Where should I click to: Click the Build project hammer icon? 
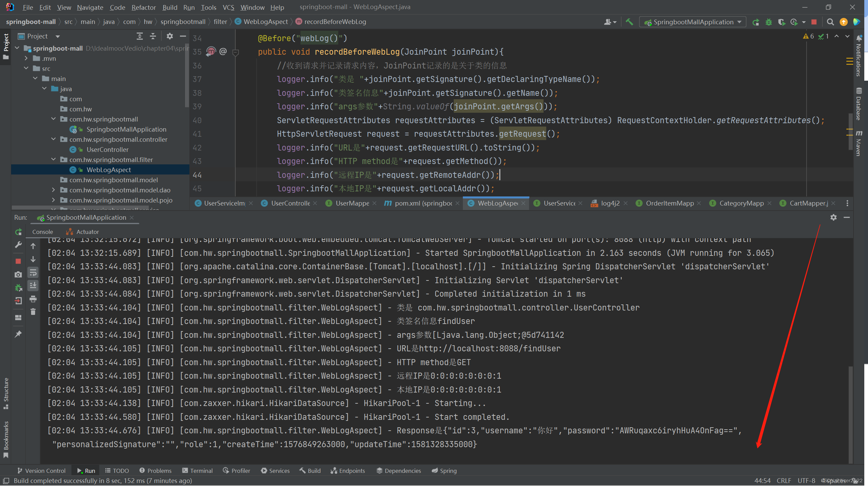pyautogui.click(x=629, y=22)
